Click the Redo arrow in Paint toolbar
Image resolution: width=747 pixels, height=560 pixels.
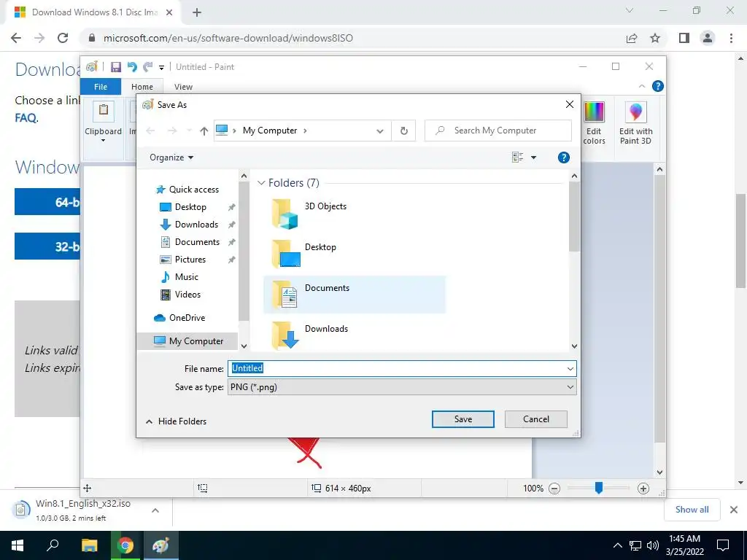click(148, 67)
